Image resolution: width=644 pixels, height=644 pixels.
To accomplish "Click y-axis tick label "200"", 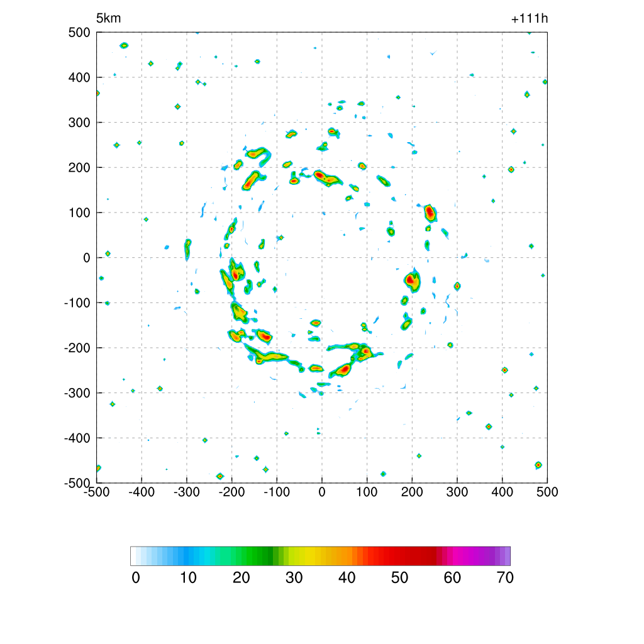I will (x=79, y=167).
